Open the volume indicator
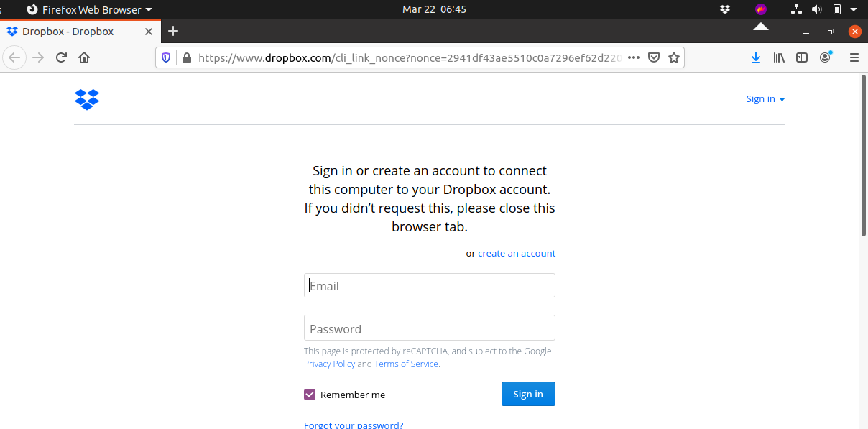Screen dimensions: 868x429 (x=816, y=9)
